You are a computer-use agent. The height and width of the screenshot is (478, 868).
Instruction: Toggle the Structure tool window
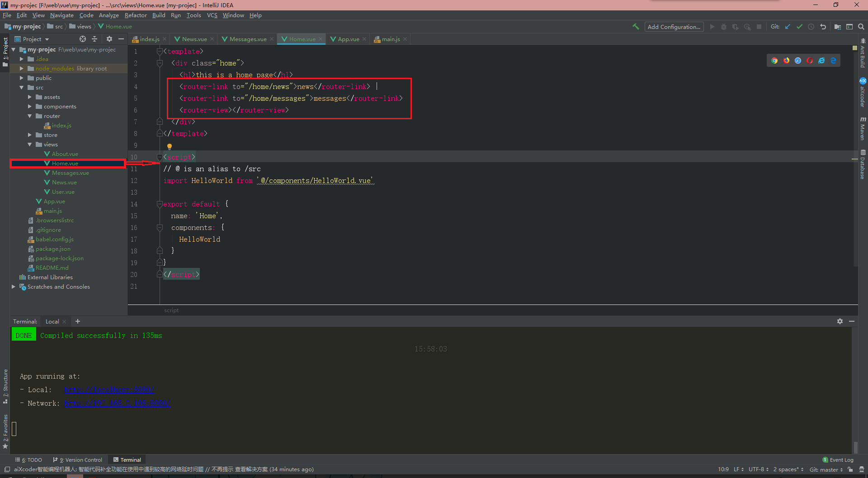[x=5, y=387]
